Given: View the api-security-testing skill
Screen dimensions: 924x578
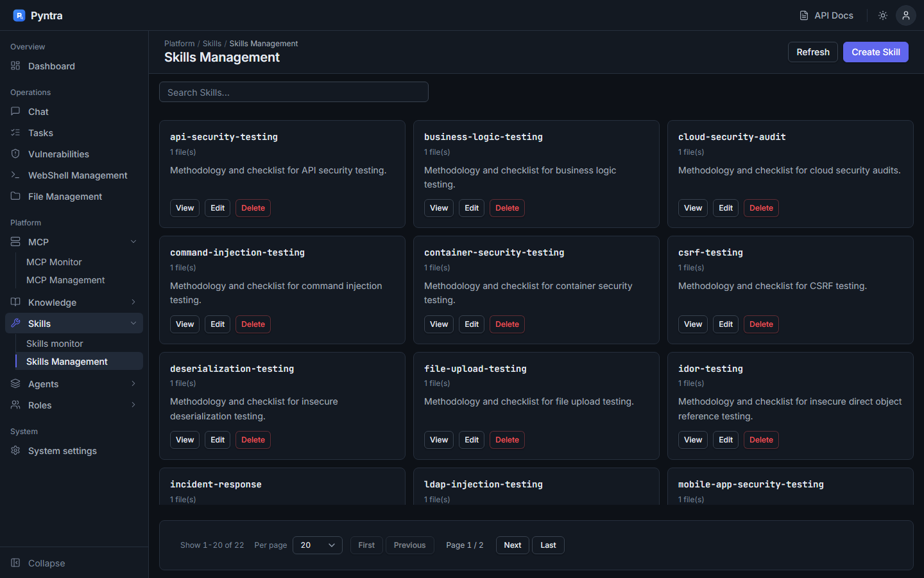Looking at the screenshot, I should click(x=185, y=208).
